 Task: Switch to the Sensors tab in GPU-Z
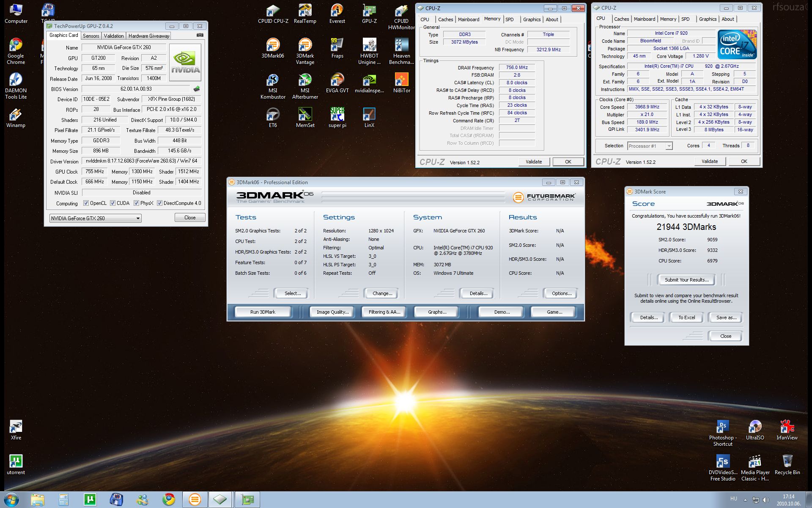91,36
